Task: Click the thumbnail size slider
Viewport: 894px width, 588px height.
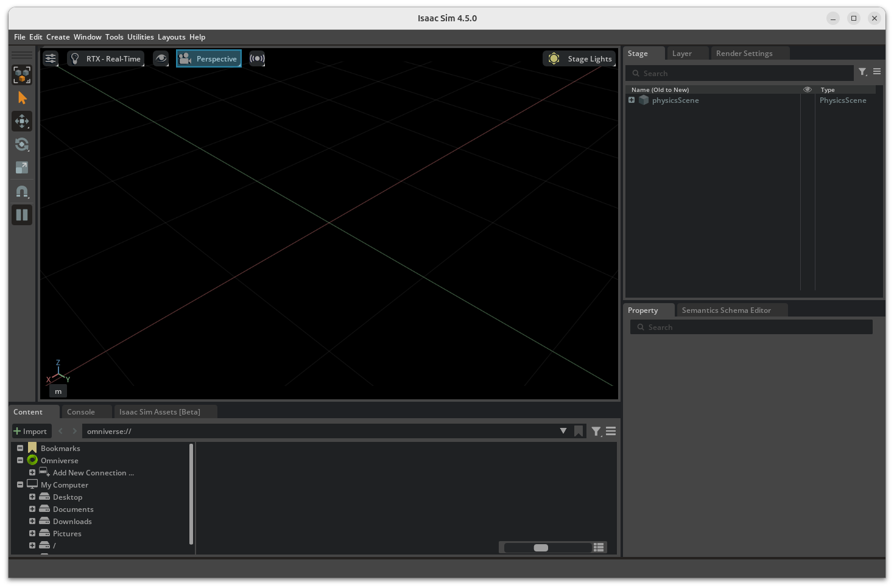Action: pyautogui.click(x=541, y=547)
